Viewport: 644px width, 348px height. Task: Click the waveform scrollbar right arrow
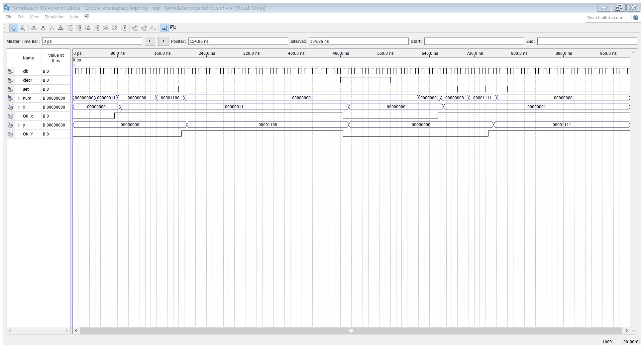click(626, 331)
